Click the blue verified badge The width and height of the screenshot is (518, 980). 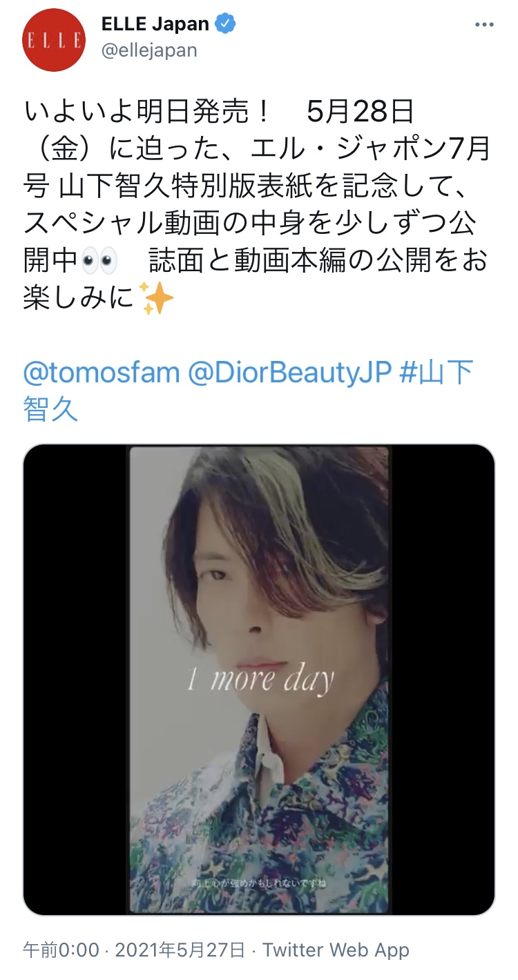[225, 23]
